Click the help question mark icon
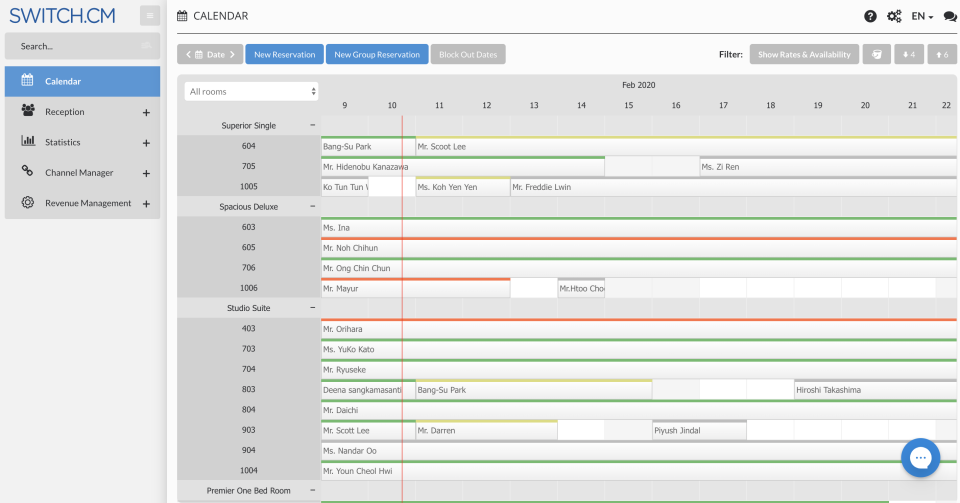 point(870,17)
